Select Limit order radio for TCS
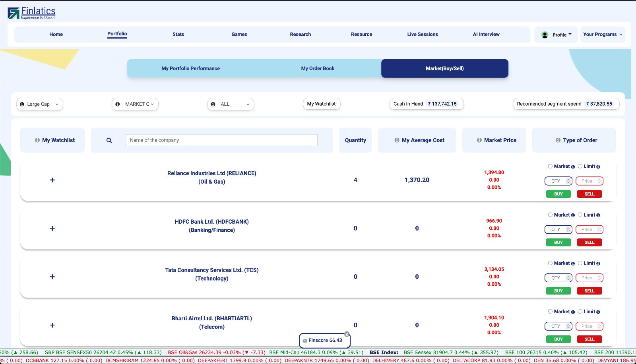Viewport: 636px width, 364px height. 580,263
